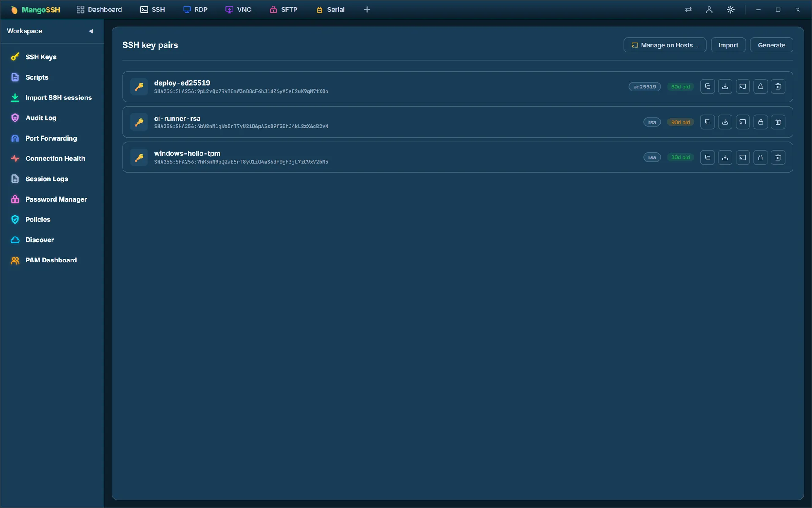Viewport: 812px width, 508px height.
Task: Click the key icon of ci-runner-rsa
Action: coord(139,122)
